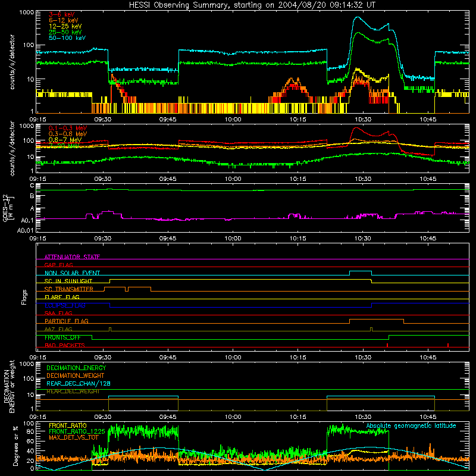Click the FRONTS_OFF flag label
476x476 pixels.
tap(62, 337)
